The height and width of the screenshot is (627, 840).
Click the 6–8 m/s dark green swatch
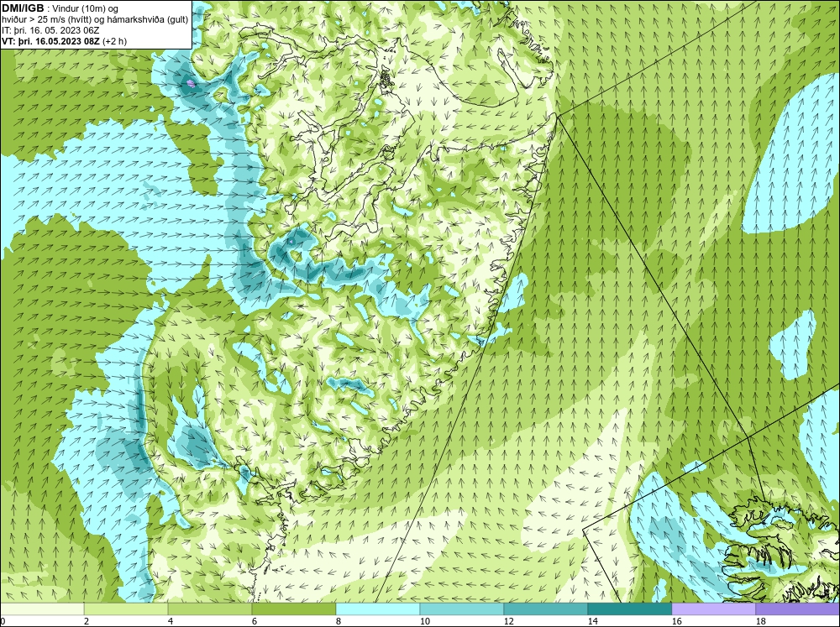293,609
